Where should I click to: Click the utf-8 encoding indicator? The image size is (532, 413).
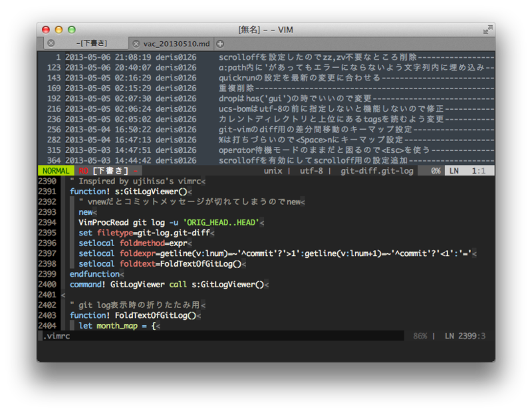click(311, 171)
